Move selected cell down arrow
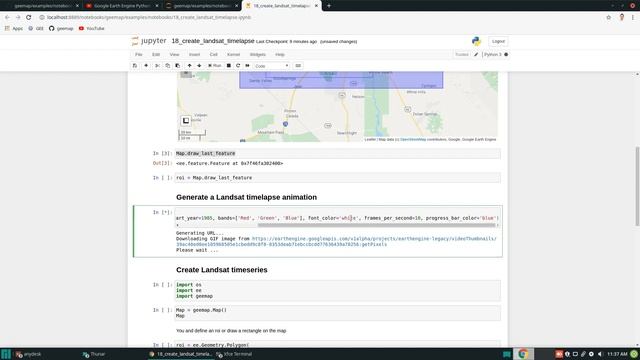Screen dimensions: 640x360 (199, 66)
